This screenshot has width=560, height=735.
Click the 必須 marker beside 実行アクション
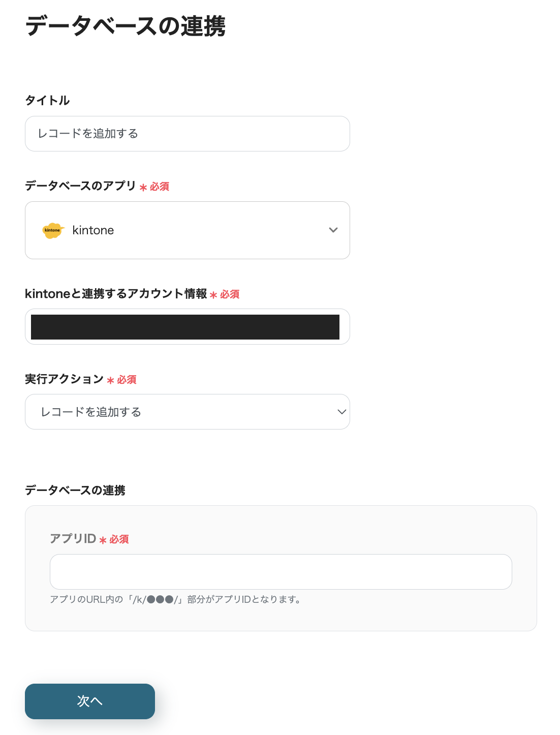[127, 380]
